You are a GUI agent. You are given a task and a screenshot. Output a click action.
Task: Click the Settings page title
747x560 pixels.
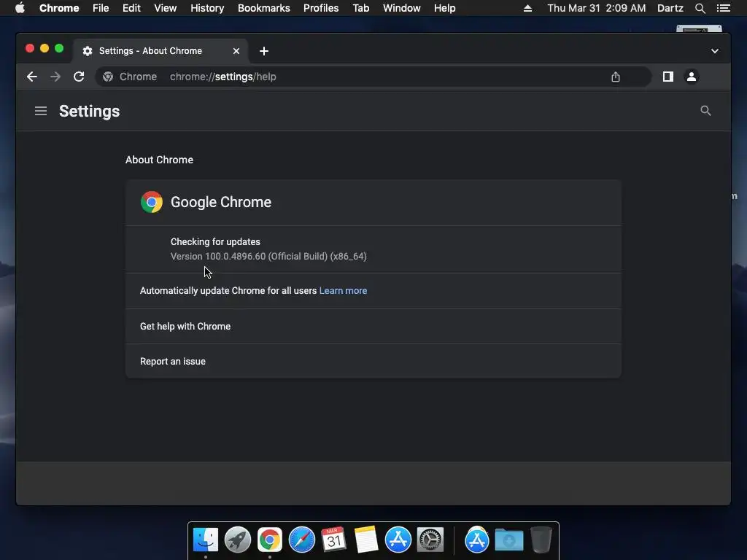click(x=89, y=111)
